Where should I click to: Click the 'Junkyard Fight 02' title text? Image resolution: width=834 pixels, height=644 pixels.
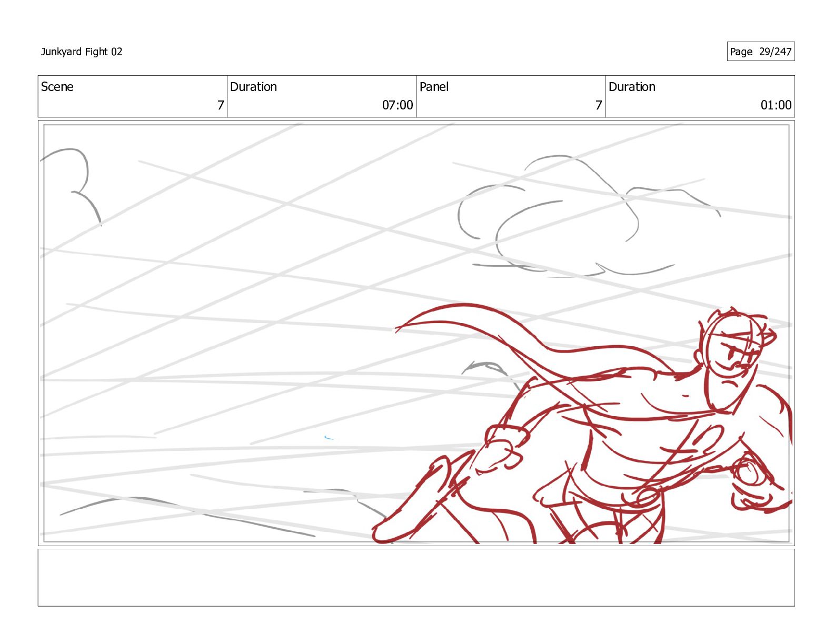click(x=82, y=52)
